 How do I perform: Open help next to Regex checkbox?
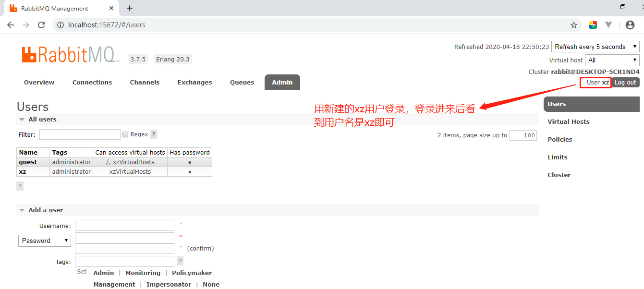154,134
